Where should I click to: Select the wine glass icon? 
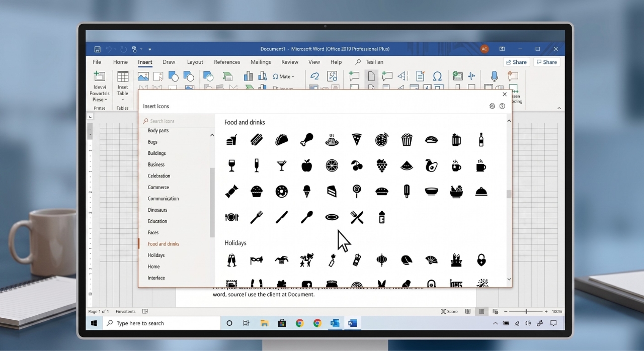pyautogui.click(x=231, y=165)
